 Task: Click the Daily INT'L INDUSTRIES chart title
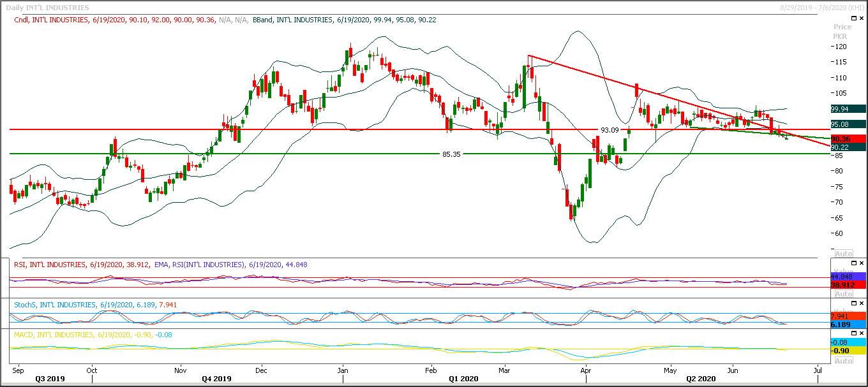pos(47,8)
